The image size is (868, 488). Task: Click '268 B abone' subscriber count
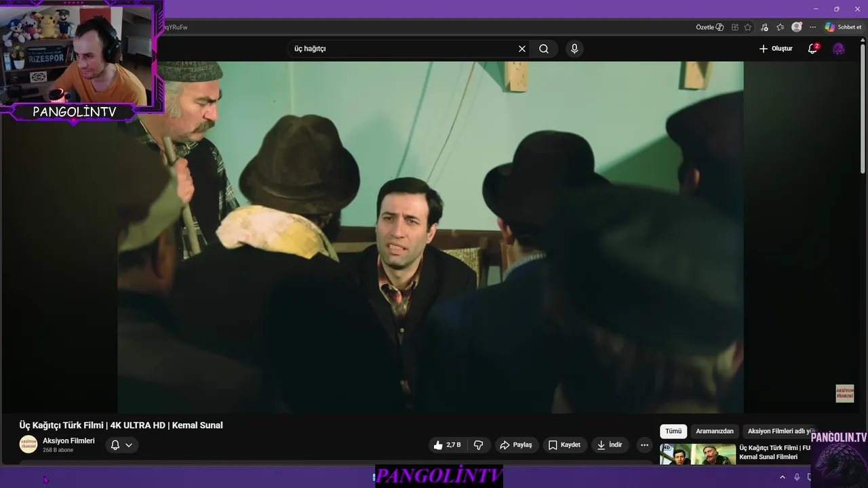(58, 450)
